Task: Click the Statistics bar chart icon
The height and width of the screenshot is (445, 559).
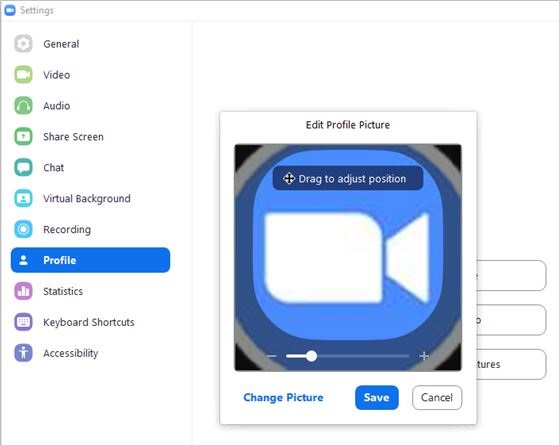Action: (x=23, y=291)
